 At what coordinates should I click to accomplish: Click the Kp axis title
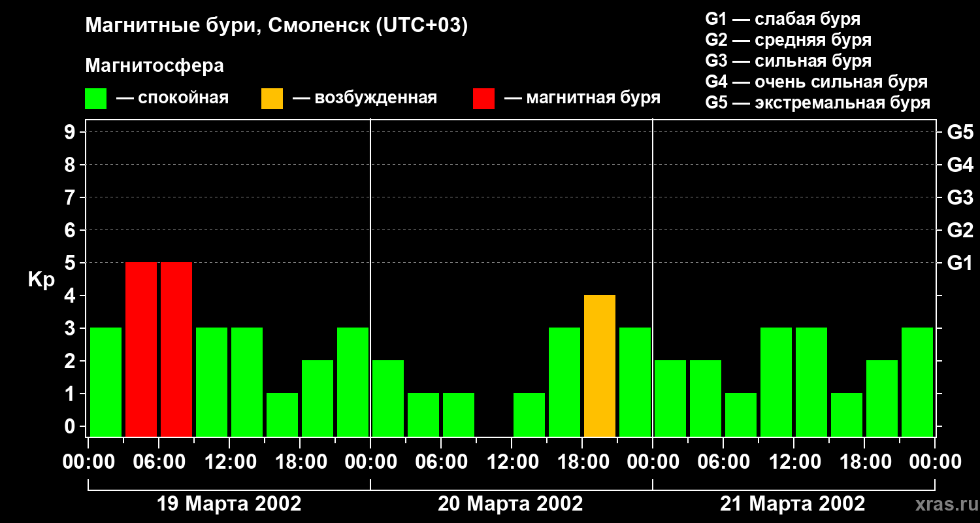click(x=41, y=280)
